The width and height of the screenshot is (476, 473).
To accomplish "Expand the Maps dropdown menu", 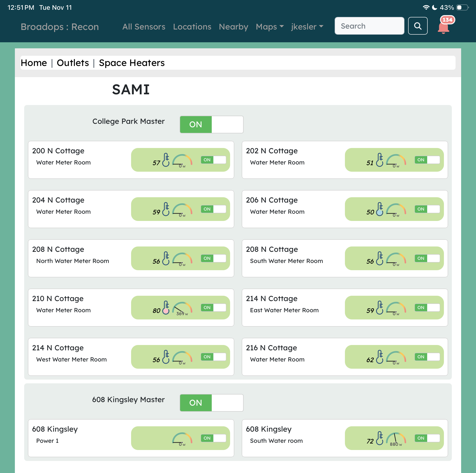I will [270, 26].
